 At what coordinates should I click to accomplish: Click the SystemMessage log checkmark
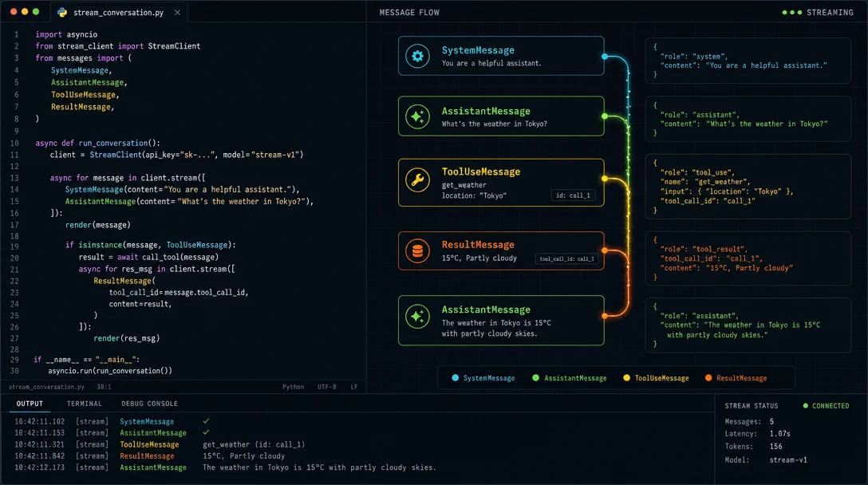[x=206, y=421]
